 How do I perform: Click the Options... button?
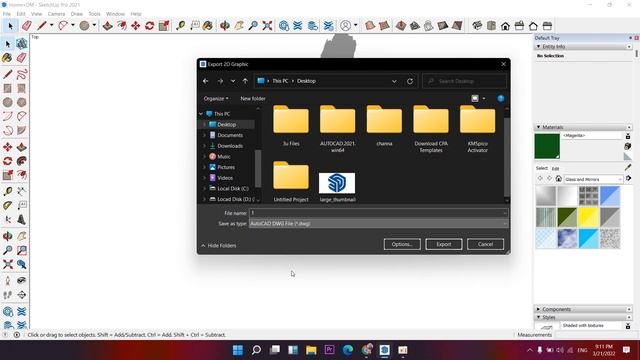(x=402, y=244)
